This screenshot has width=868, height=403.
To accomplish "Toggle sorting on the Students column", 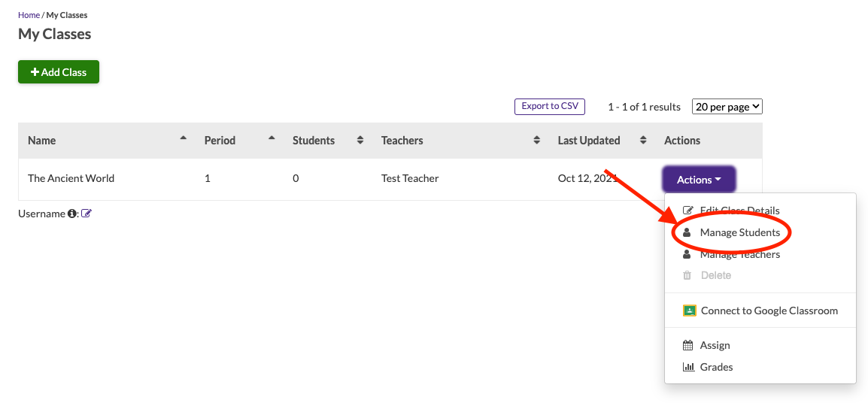I will 360,141.
